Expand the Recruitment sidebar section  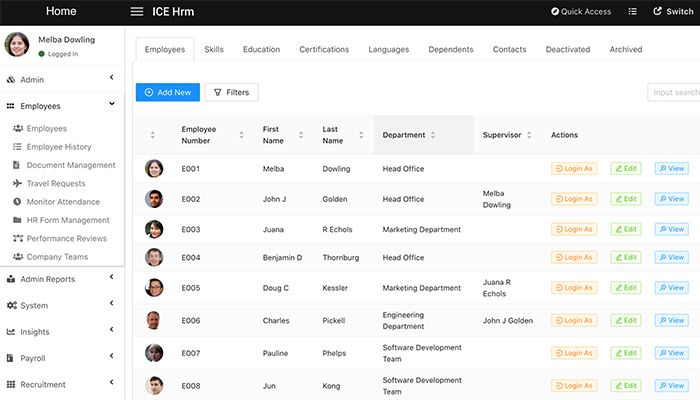coord(60,384)
